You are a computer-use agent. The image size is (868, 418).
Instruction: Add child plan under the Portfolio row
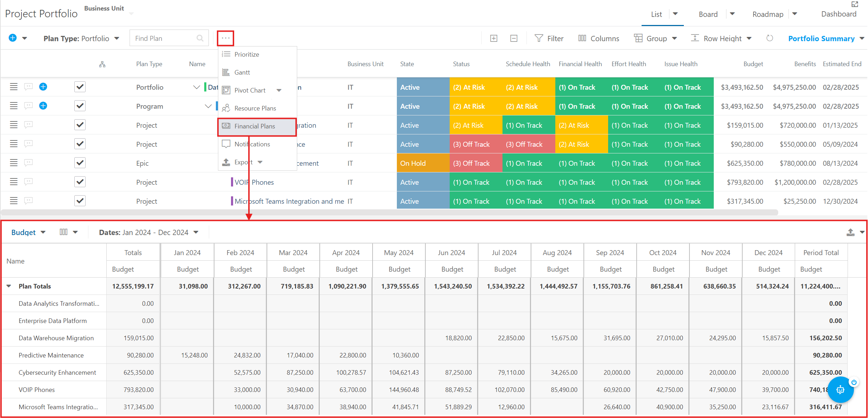tap(43, 87)
